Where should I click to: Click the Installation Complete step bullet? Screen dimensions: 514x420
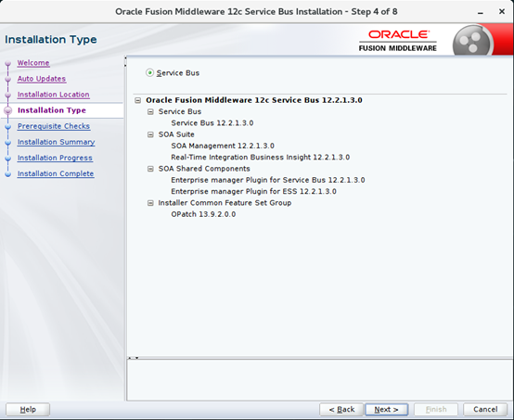click(8, 174)
